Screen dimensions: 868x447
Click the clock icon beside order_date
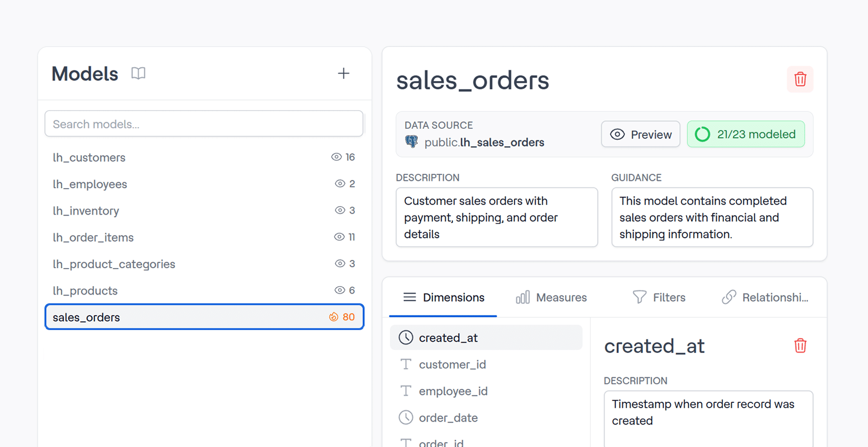click(x=406, y=417)
